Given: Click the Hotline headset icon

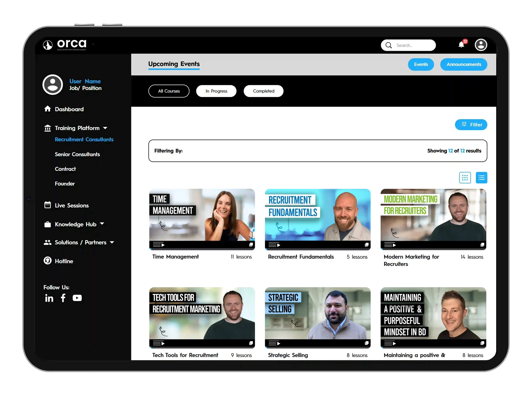Looking at the screenshot, I should point(48,261).
